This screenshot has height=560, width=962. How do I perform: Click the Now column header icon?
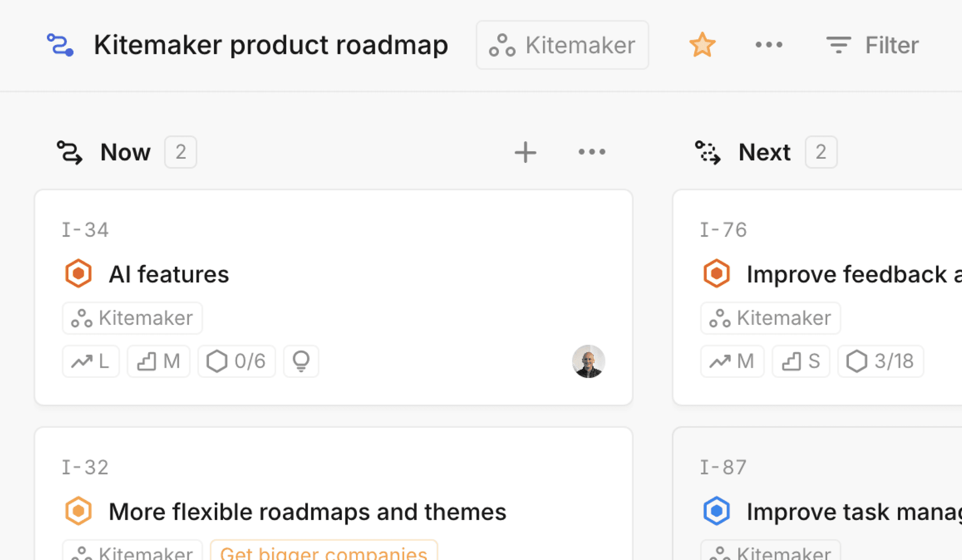[70, 152]
